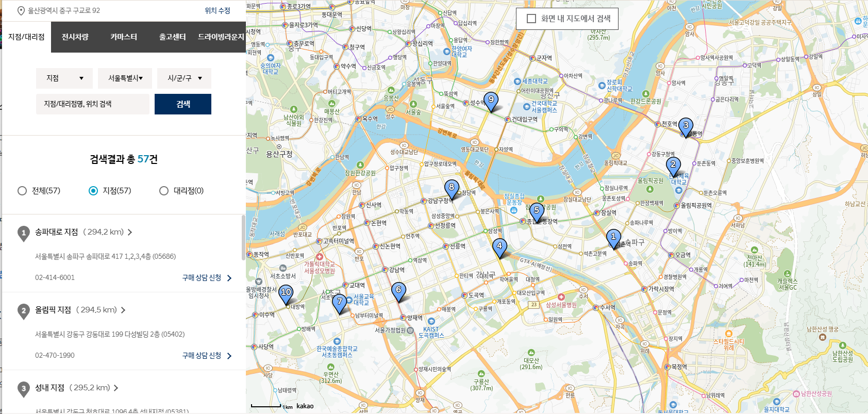Select the 전체(57) radio button
Viewport: 868px width, 414px height.
coord(22,191)
